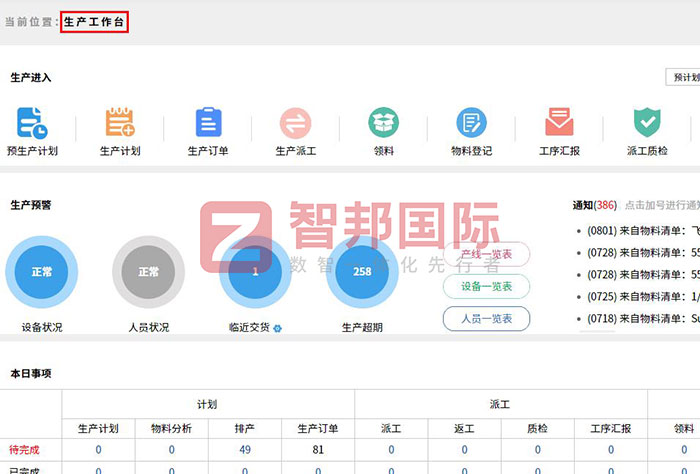700x474 pixels.
Task: Click the 物料登记 icon
Action: 471,124
